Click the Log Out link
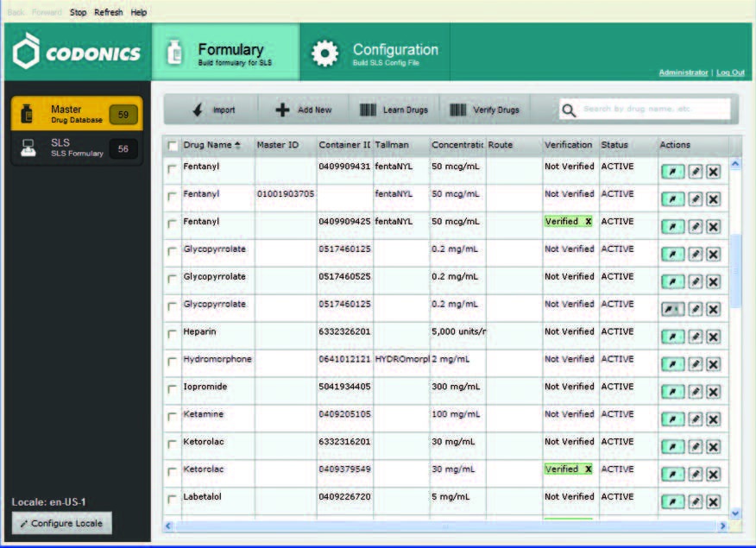This screenshot has width=756, height=548. pos(730,72)
